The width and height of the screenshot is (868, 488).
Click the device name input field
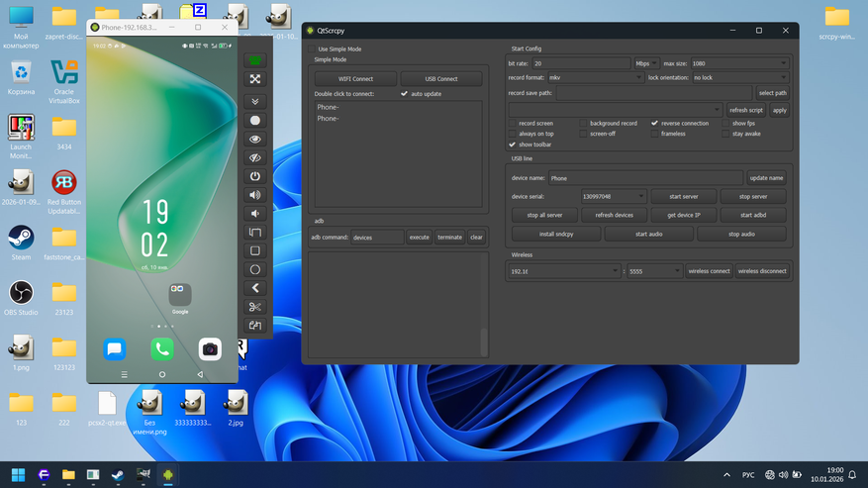click(643, 178)
